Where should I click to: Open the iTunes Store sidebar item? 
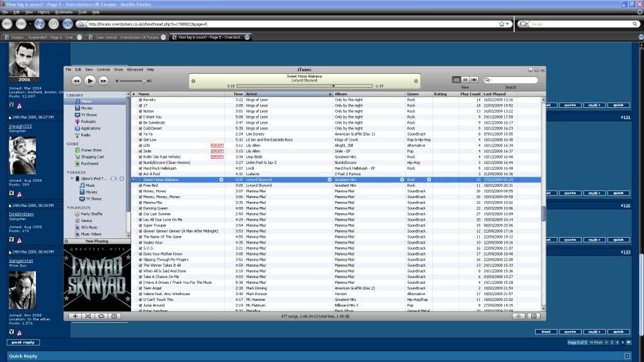pyautogui.click(x=91, y=150)
